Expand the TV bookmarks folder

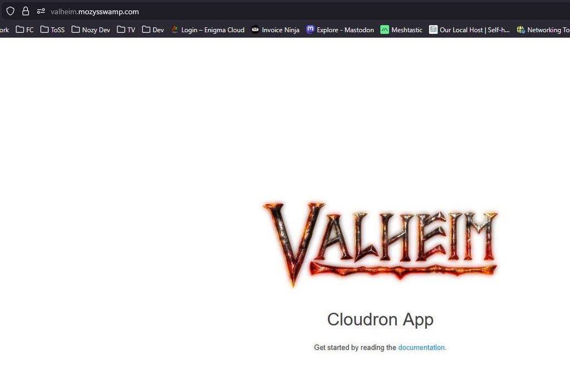point(126,30)
